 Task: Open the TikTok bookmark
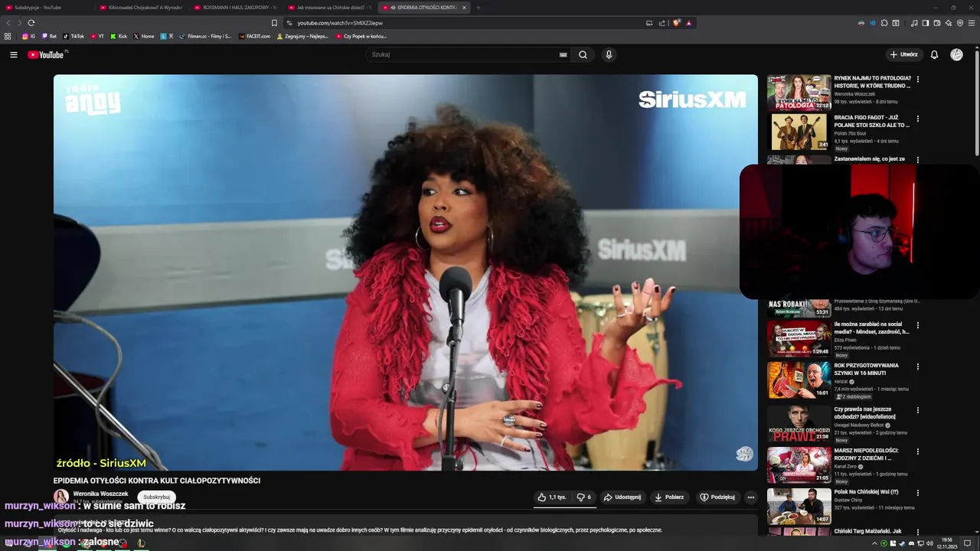pyautogui.click(x=73, y=36)
